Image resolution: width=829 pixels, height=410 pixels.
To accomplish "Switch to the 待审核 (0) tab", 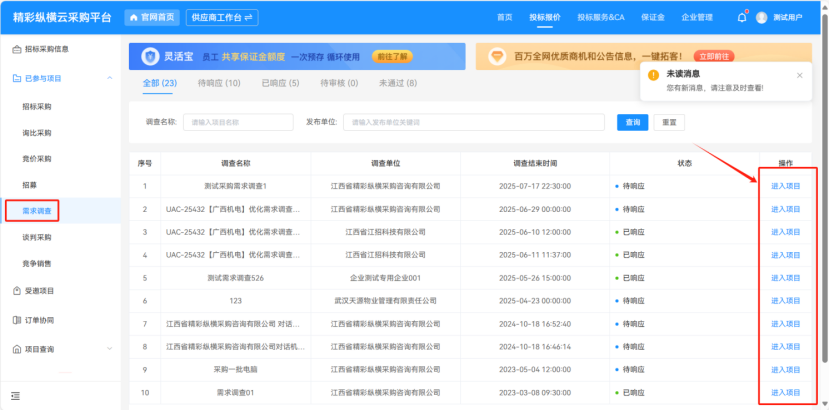I will tap(339, 83).
